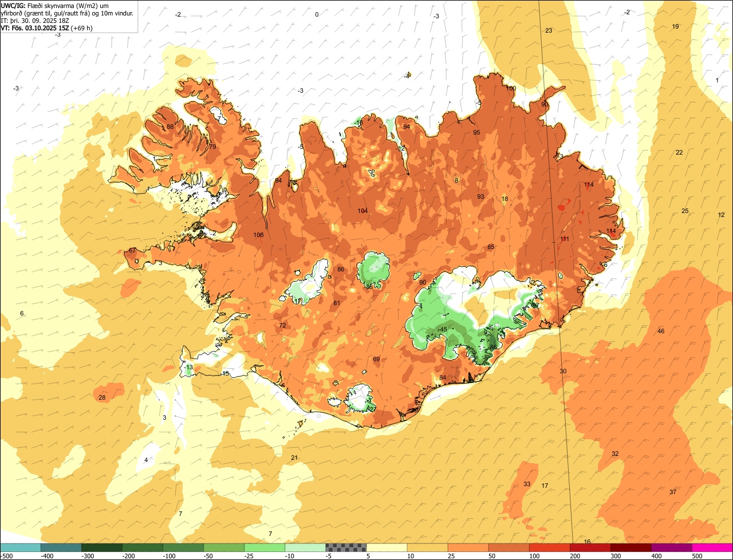Click the ocean value 19 in the far northeast
This screenshot has height=560, width=733.
click(675, 27)
